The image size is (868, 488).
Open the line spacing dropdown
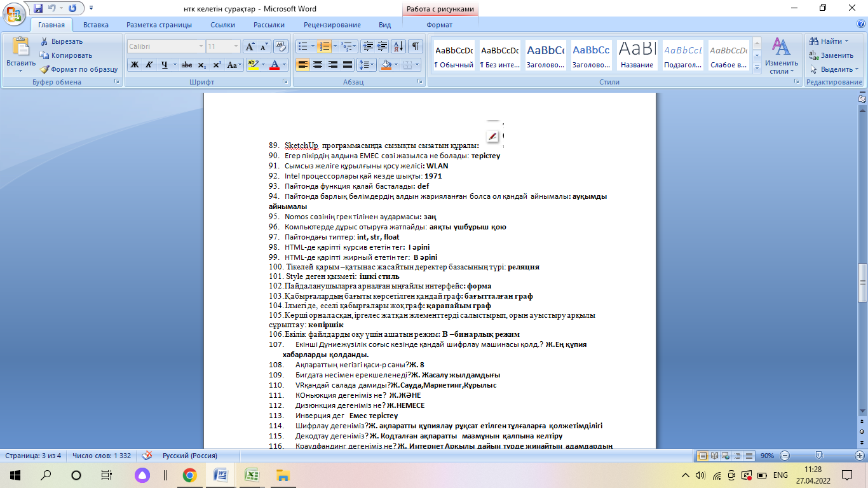[x=367, y=65]
